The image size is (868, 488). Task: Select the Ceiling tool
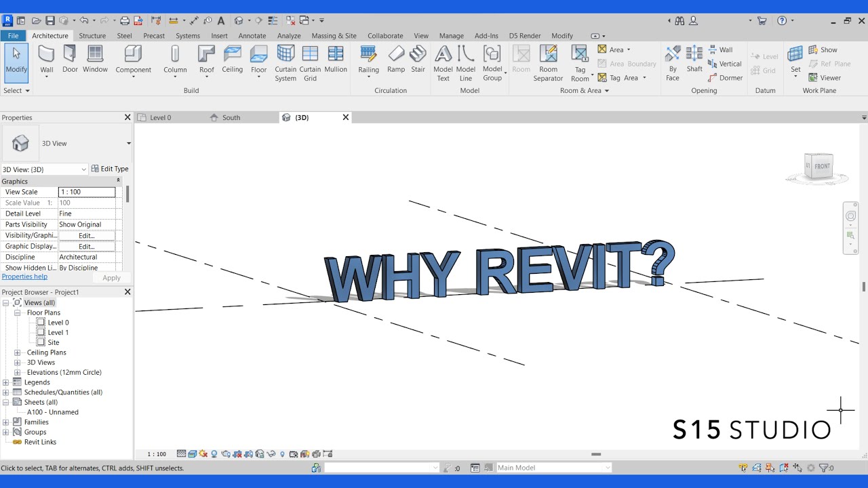click(x=232, y=59)
